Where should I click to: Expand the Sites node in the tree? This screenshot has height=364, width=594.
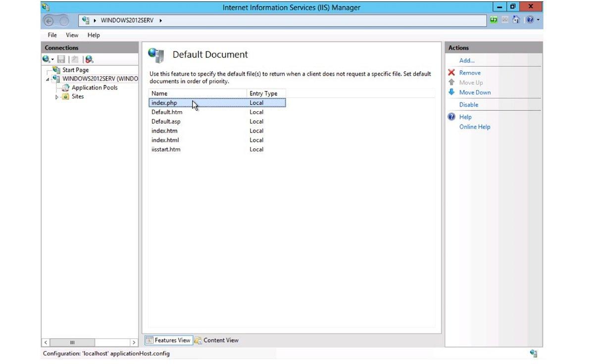click(57, 97)
